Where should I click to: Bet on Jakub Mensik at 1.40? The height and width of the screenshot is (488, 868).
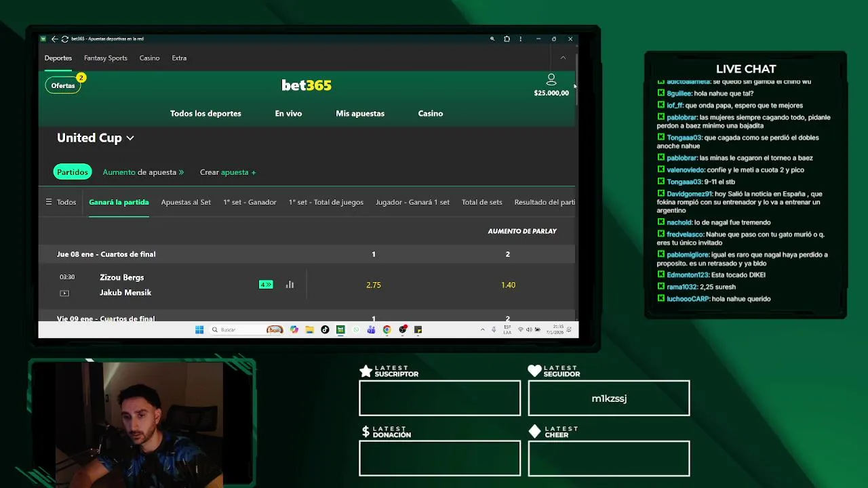coord(508,285)
